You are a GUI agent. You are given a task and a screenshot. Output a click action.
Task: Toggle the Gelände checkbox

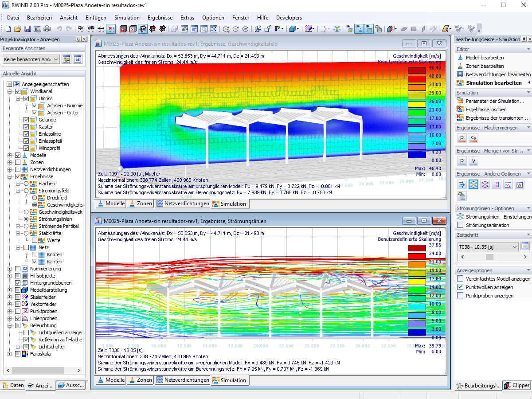26,120
